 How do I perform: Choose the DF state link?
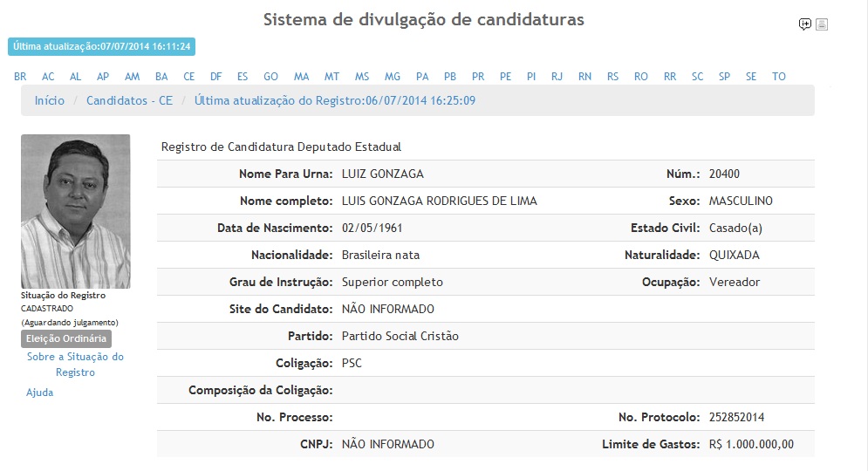215,77
